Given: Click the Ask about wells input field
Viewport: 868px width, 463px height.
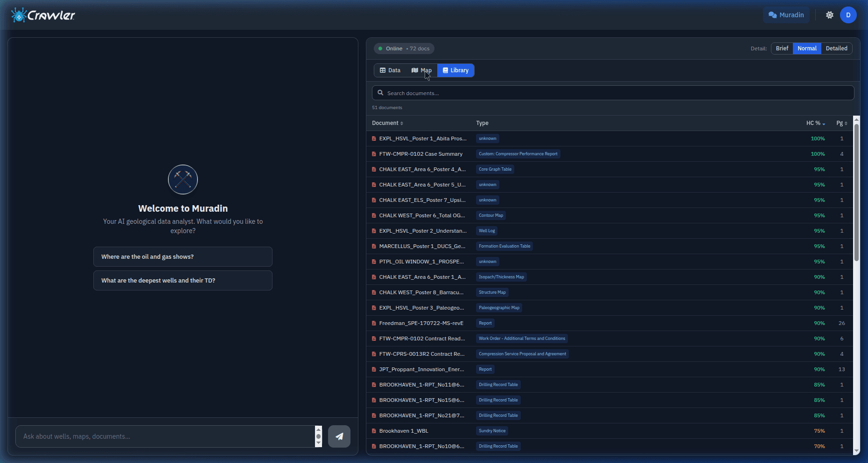Looking at the screenshot, I should 166,436.
